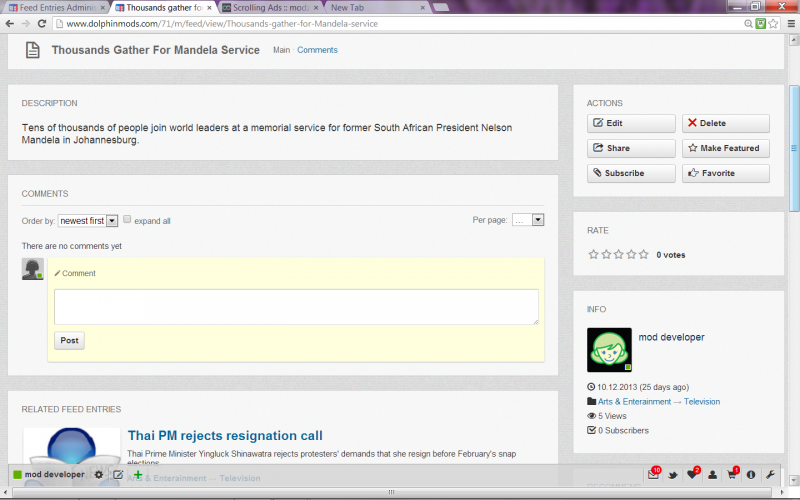Open Arts & Enterainment category link in Info

click(x=634, y=402)
